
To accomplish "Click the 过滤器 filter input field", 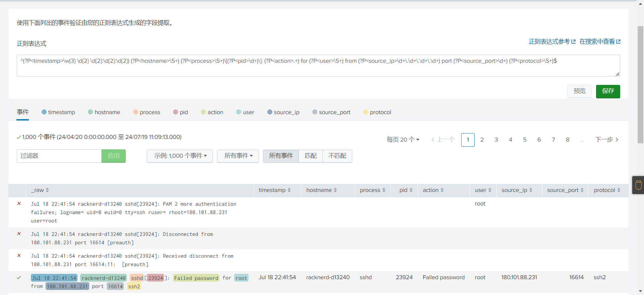I will click(59, 156).
